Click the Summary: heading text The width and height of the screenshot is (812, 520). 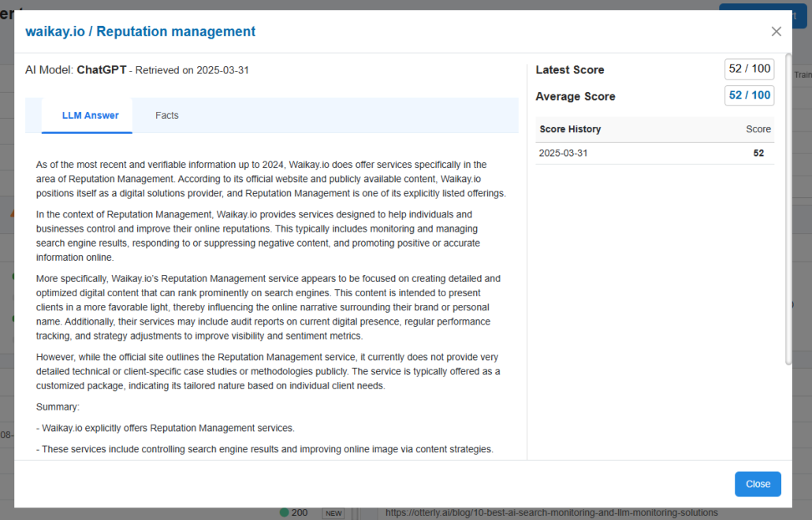[58, 407]
